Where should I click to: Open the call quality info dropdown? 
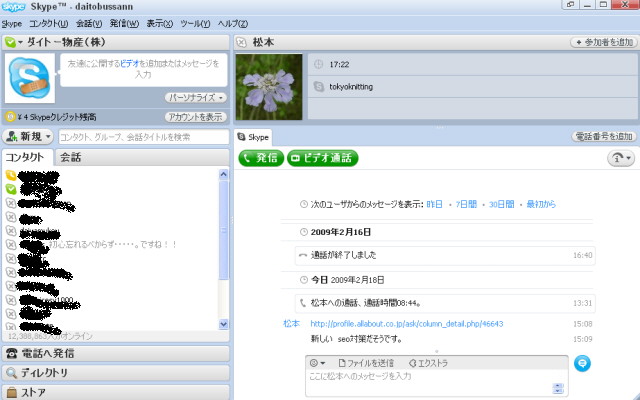pos(621,158)
